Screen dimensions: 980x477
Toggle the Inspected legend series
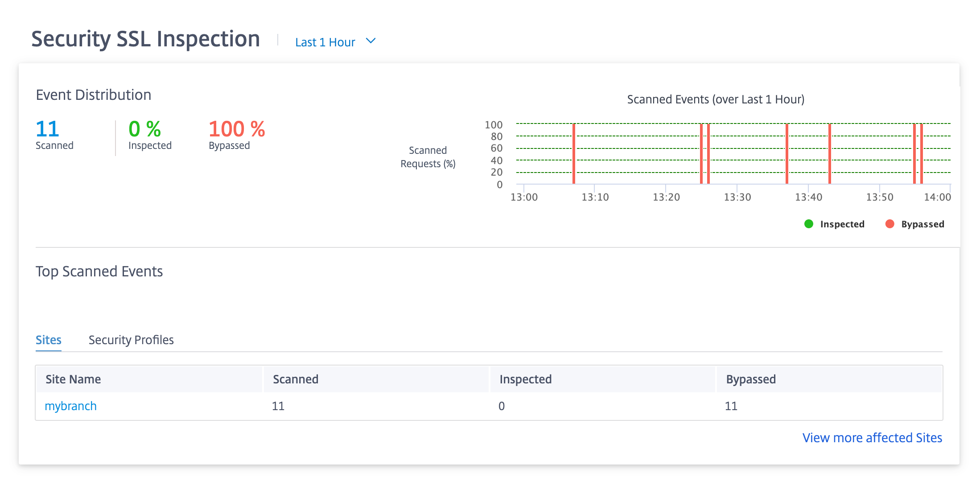pyautogui.click(x=834, y=224)
